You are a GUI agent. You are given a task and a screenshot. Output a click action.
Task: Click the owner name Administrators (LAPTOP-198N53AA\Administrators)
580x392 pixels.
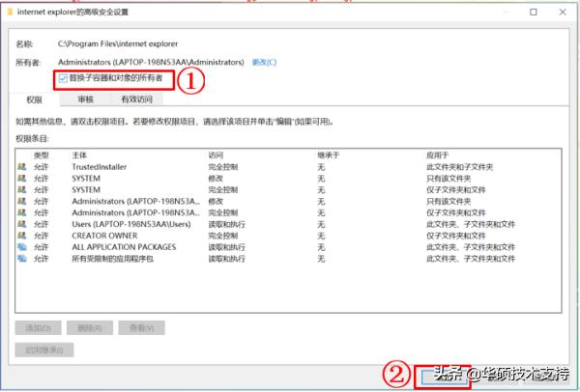click(151, 62)
